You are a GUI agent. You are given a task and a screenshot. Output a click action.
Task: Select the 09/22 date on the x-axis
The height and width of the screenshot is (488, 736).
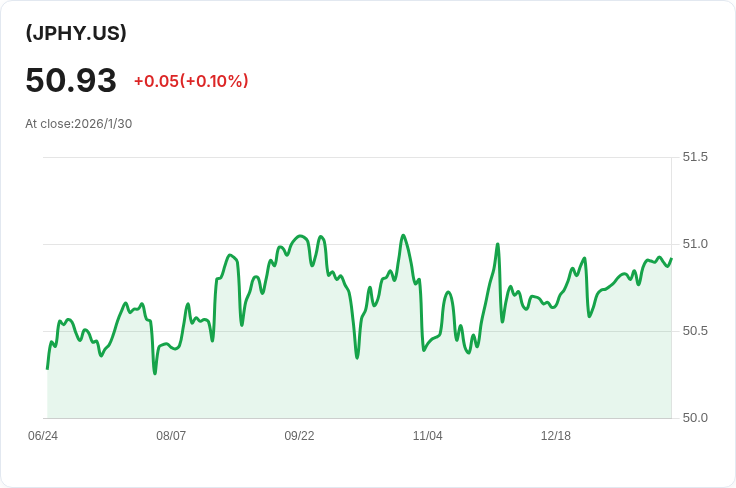click(299, 436)
